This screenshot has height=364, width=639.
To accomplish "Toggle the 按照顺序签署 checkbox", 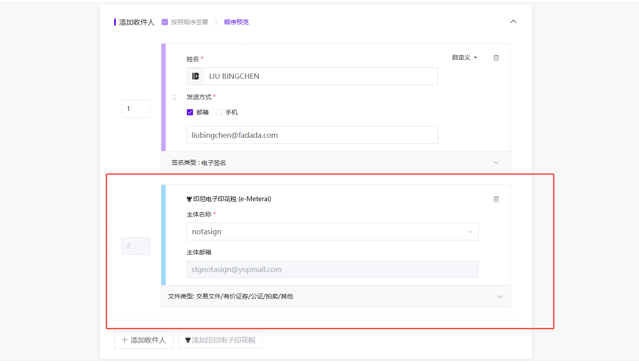I will point(165,22).
